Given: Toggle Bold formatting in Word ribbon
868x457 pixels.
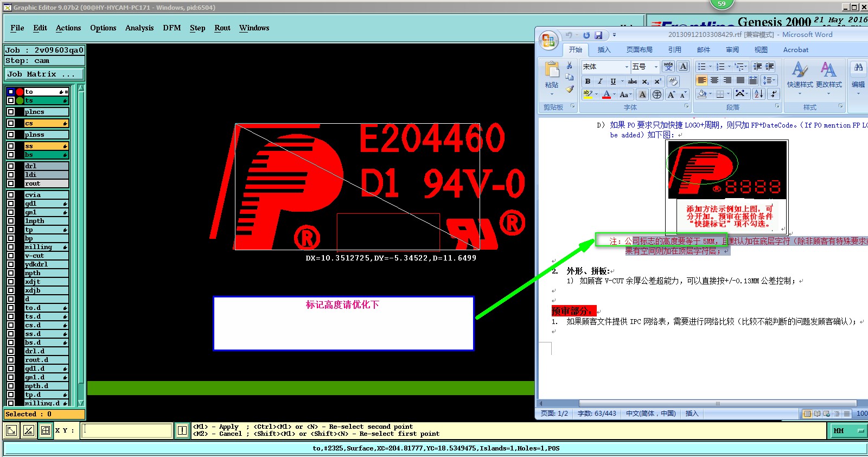Looking at the screenshot, I should (x=588, y=81).
